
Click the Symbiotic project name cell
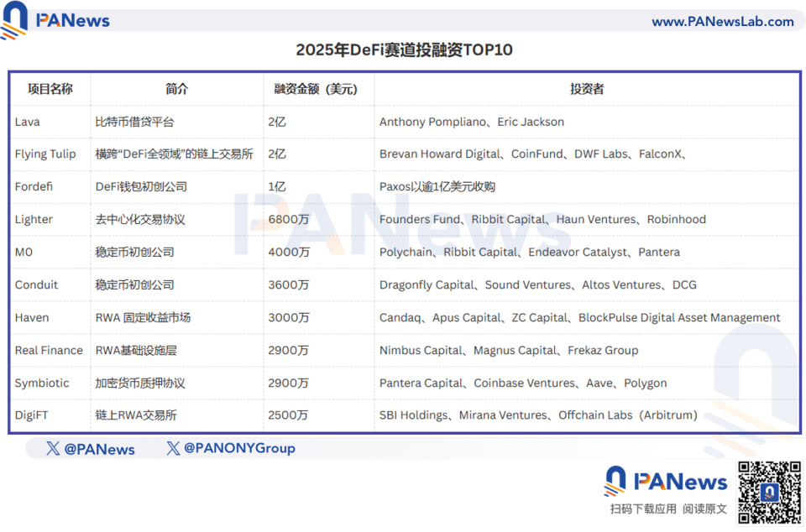(x=42, y=383)
